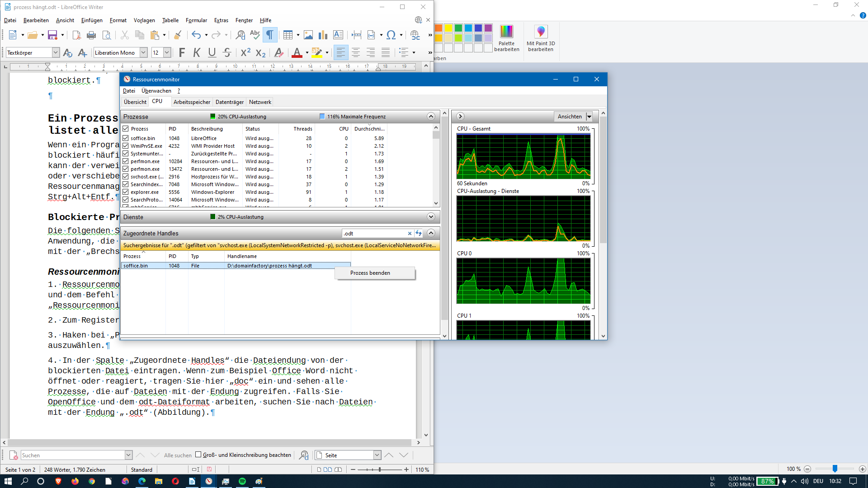
Task: Click the Insert table icon
Action: pos(288,35)
